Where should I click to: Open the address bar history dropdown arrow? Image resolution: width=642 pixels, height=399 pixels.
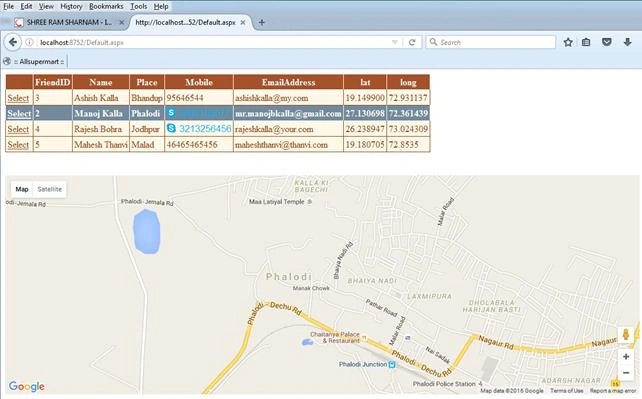point(395,42)
